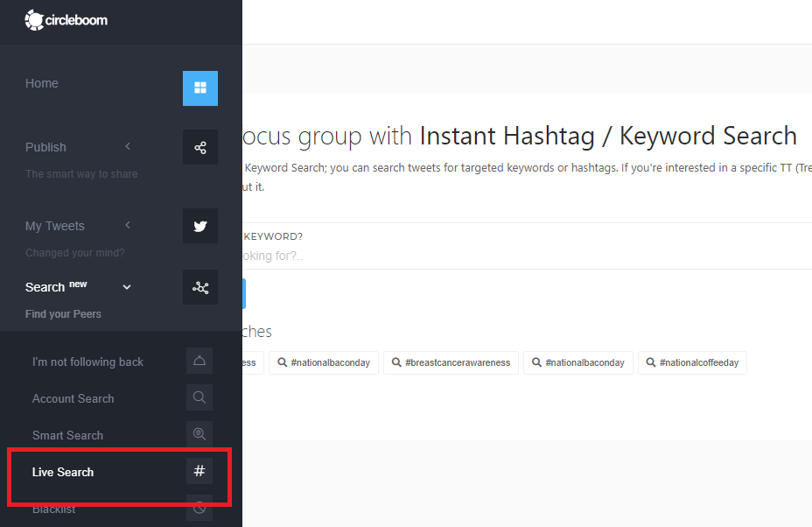Click "Changed your mind?" subtitle
The image size is (812, 527).
pyautogui.click(x=75, y=253)
